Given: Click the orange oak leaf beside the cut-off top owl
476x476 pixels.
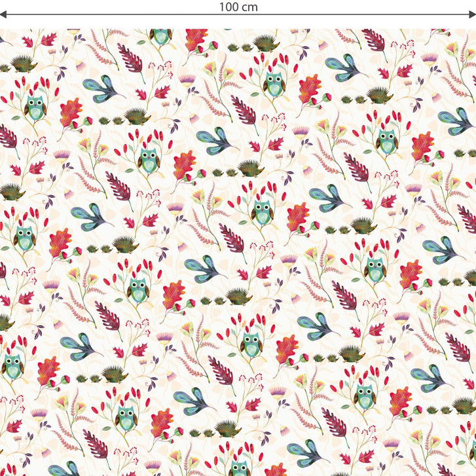Looking at the screenshot, I should pyautogui.click(x=196, y=39).
